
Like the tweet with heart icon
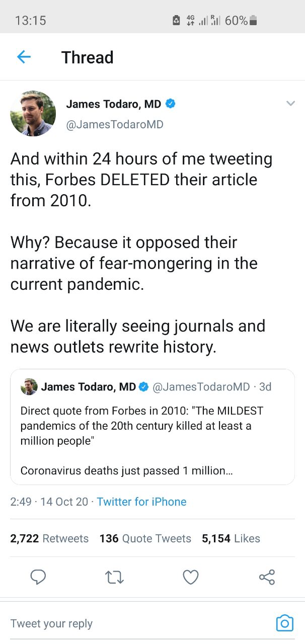pyautogui.click(x=190, y=577)
